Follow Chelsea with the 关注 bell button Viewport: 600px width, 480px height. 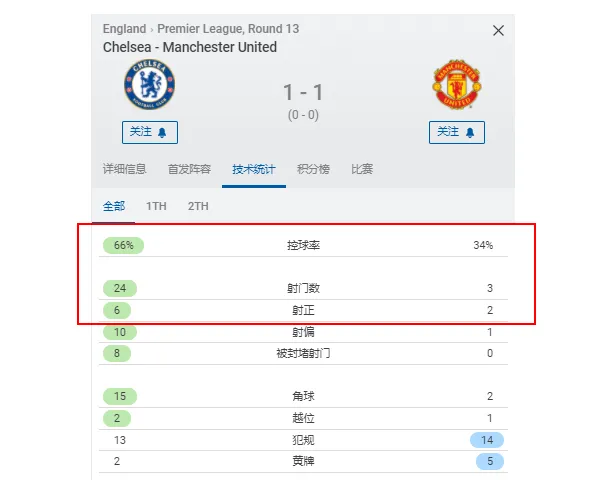[150, 132]
